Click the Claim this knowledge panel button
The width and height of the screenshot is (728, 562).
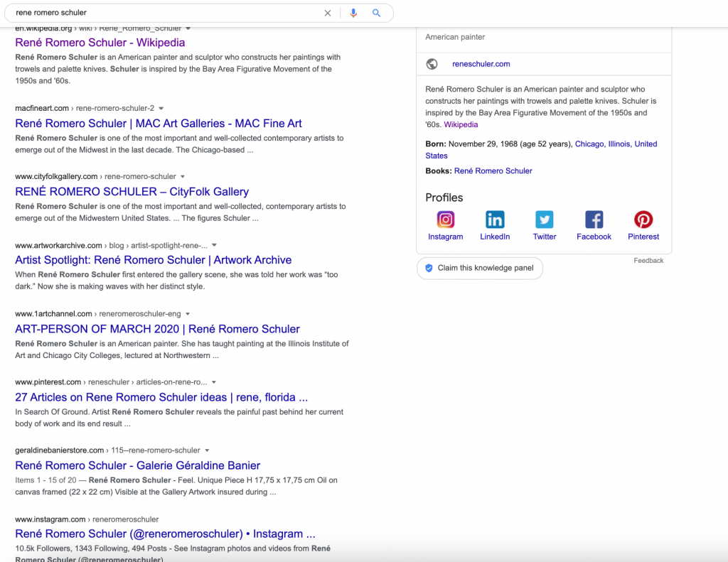pos(480,269)
